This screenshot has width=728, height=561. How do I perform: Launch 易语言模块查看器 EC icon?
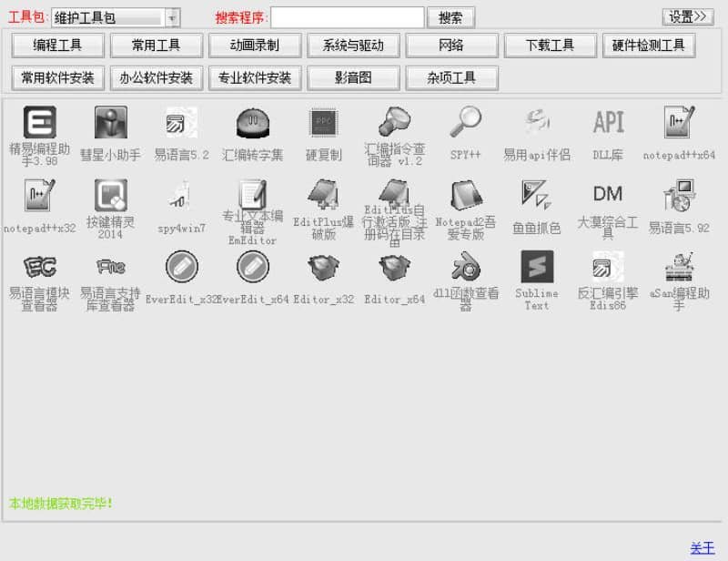point(40,267)
